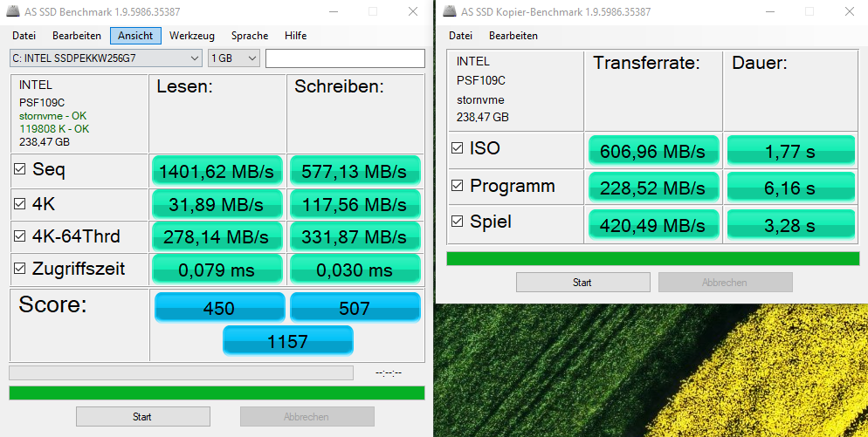
Task: Click the green progress bar under Spiel
Action: [652, 258]
